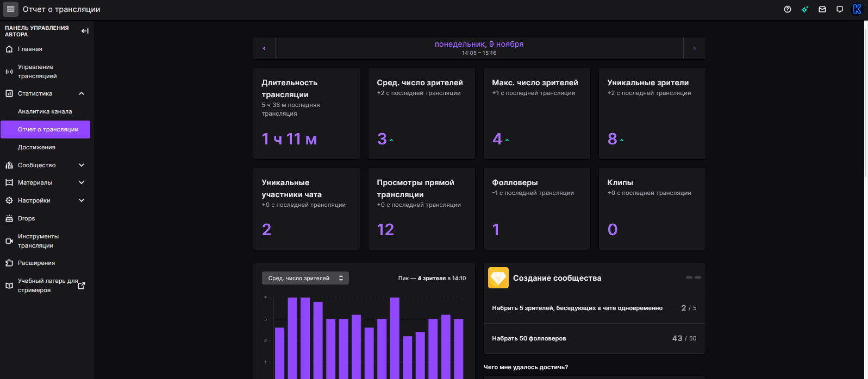Go to next stream with right arrow
Image resolution: width=868 pixels, height=379 pixels.
(695, 48)
